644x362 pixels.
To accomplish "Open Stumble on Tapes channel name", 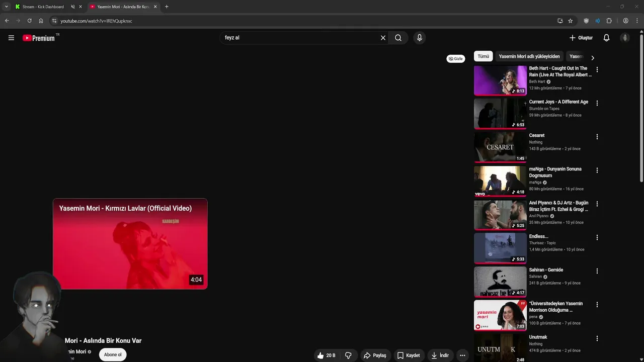I will (544, 109).
